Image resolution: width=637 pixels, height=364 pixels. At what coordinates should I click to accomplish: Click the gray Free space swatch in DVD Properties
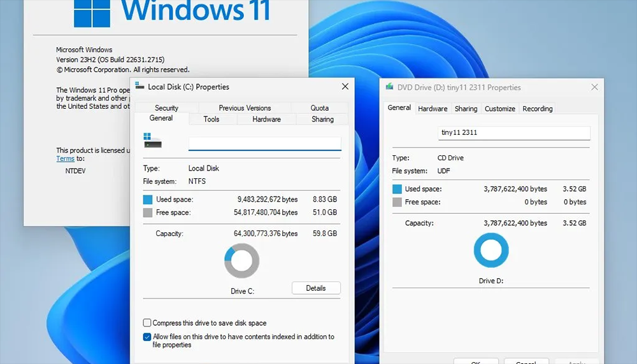[397, 202]
